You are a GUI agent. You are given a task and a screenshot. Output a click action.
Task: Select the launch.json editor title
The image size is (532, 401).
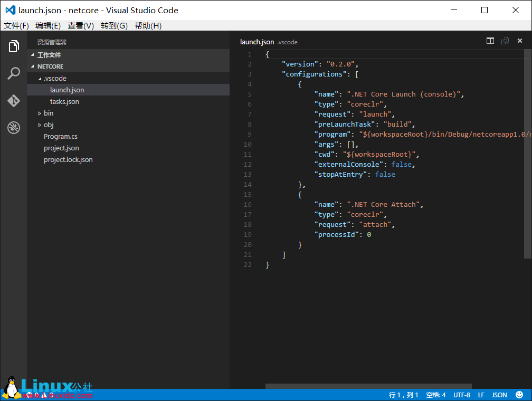point(257,42)
